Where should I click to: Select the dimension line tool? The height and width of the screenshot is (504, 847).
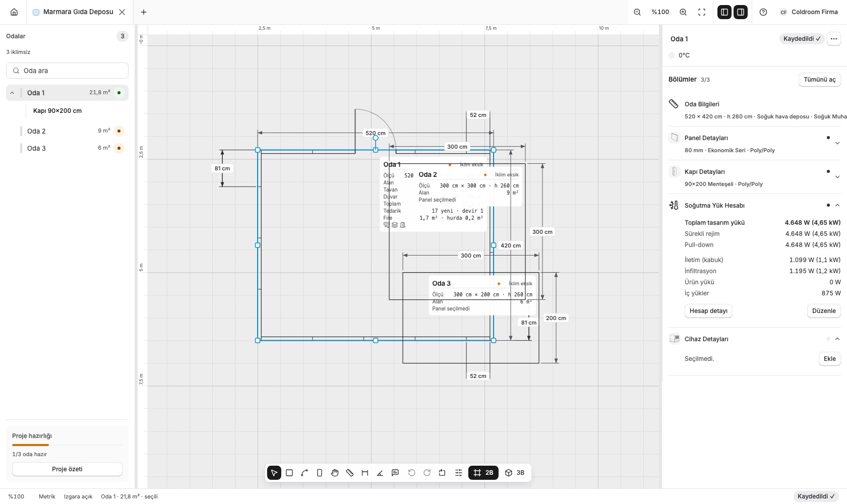point(365,473)
